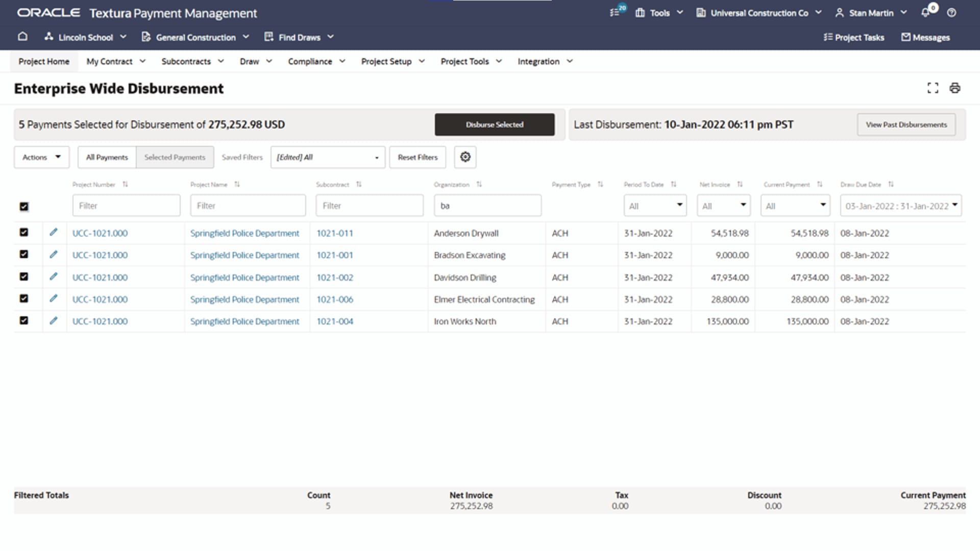Screen dimensions: 980x551
Task: Open the notifications bell icon
Action: pyautogui.click(x=925, y=13)
